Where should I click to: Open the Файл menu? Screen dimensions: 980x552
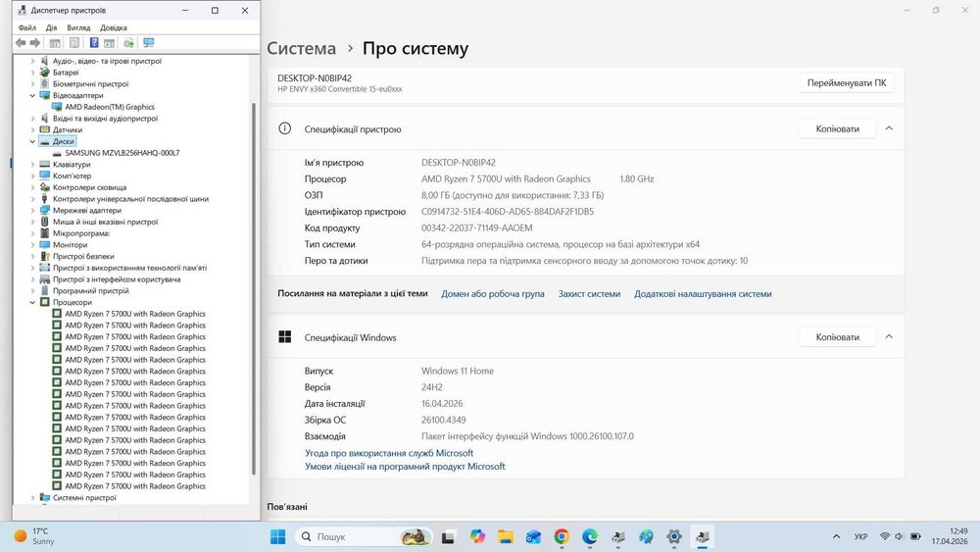pos(26,27)
